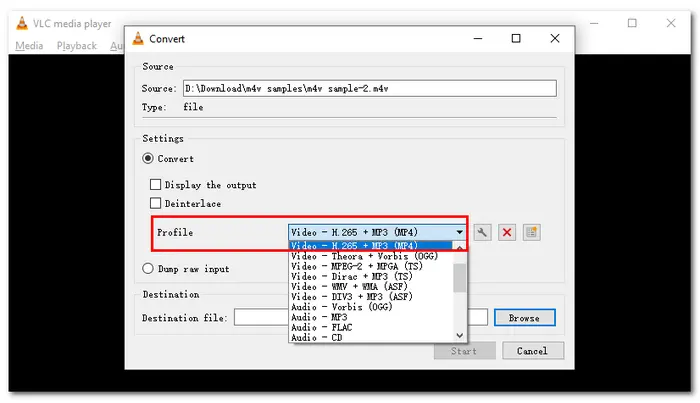
Task: Click the VLC cone icon in Convert title bar
Action: pos(138,39)
